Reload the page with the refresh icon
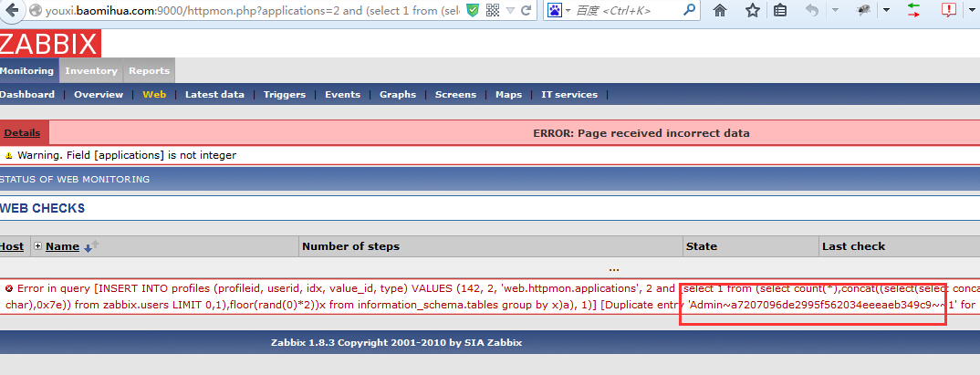This screenshot has width=980, height=375. 526,10
